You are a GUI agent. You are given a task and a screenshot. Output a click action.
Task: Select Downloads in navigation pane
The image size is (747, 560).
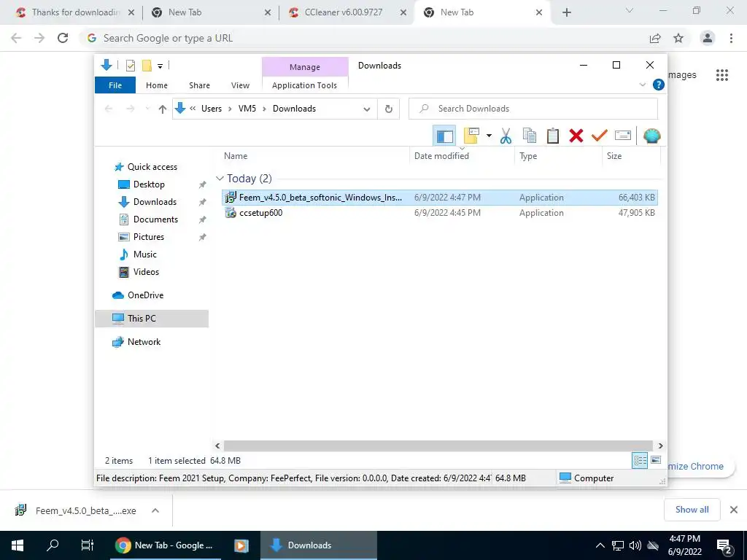tap(155, 202)
